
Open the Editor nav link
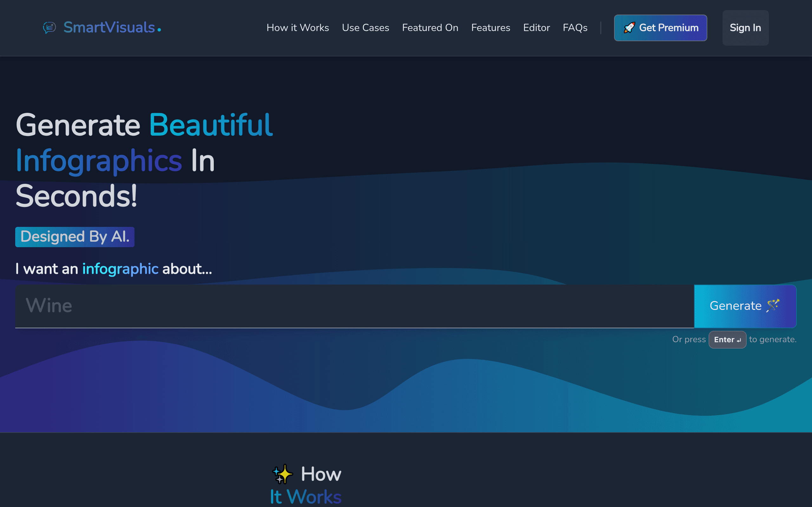(x=537, y=28)
